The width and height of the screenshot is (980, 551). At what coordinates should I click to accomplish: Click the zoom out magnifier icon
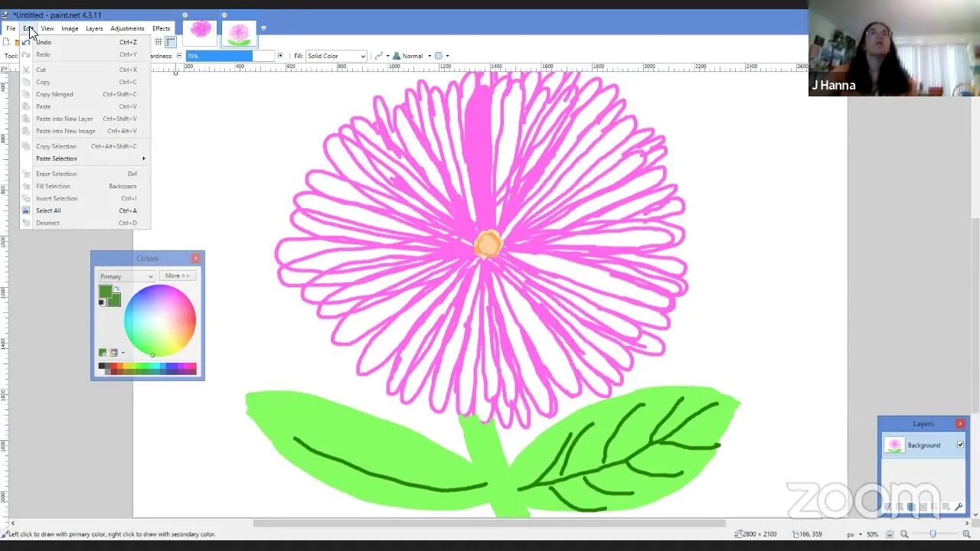tap(904, 534)
